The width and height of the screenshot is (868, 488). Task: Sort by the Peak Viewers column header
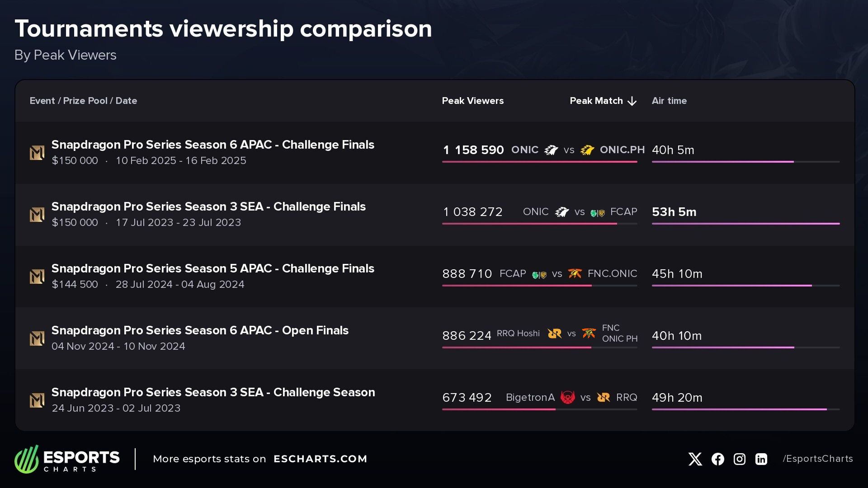(472, 101)
